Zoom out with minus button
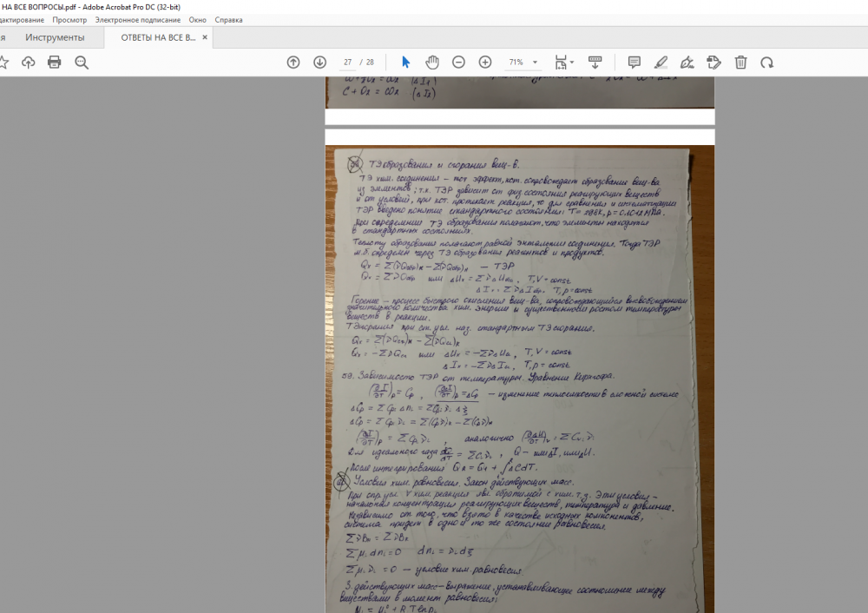 tap(458, 63)
